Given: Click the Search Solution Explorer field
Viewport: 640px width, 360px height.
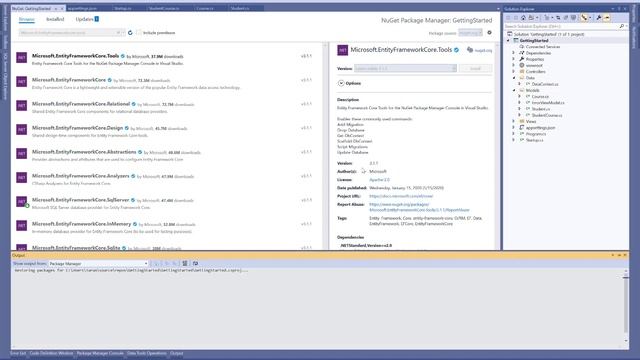Looking at the screenshot, I should (561, 26).
